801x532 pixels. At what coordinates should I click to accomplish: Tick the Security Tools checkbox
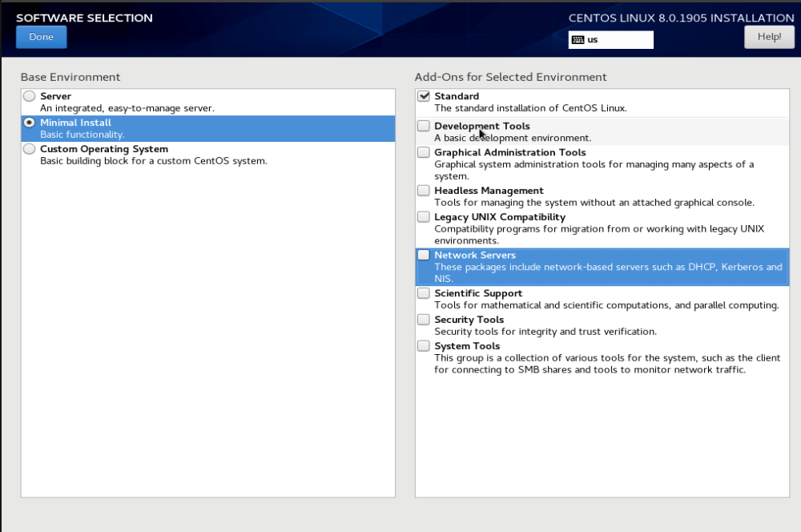tap(424, 320)
